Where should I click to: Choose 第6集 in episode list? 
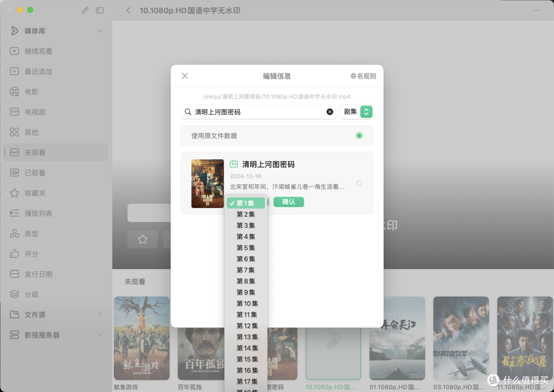coord(246,259)
